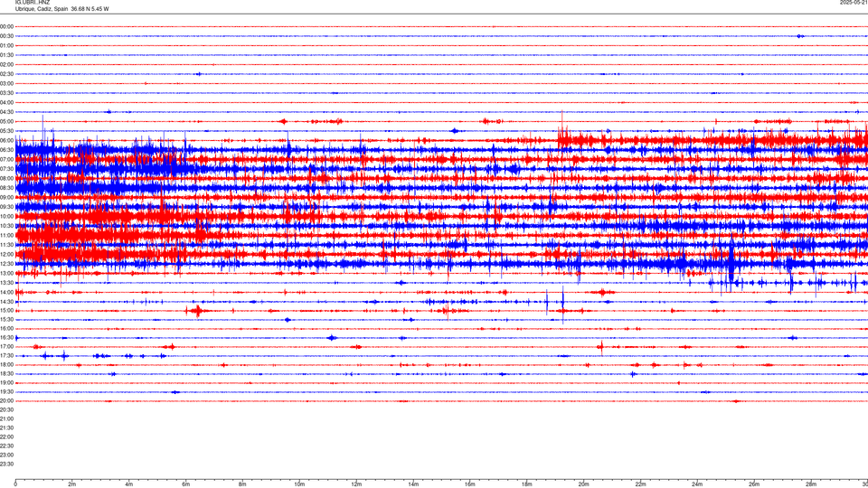Click the '13:30' row label

coord(6,283)
